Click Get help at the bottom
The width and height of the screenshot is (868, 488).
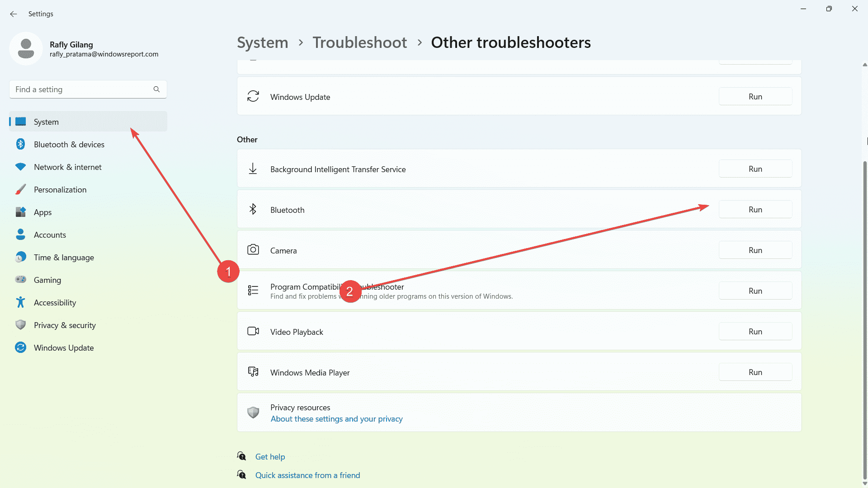click(x=269, y=456)
